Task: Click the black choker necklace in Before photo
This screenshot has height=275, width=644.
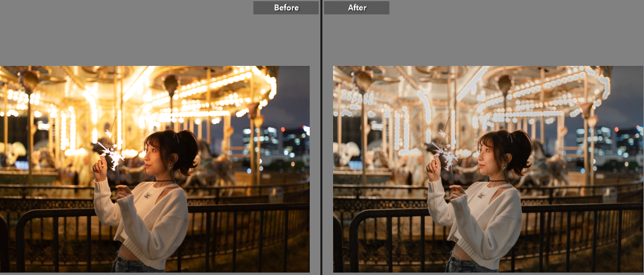Action: pos(164,180)
